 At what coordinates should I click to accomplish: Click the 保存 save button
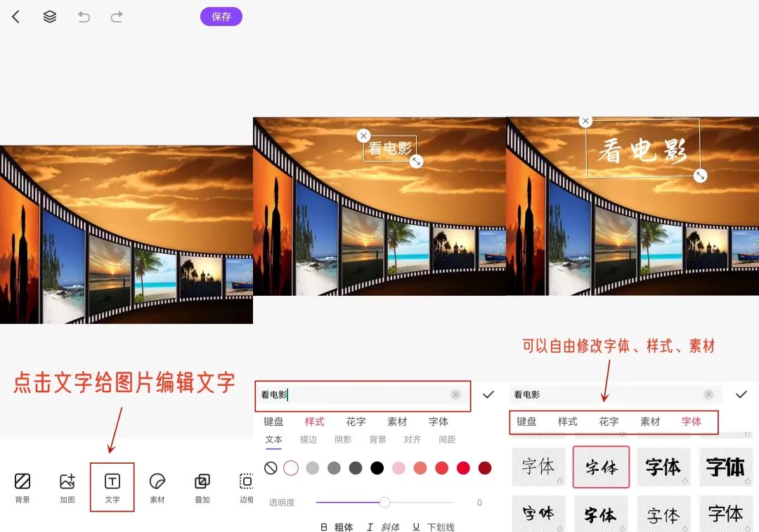[221, 17]
